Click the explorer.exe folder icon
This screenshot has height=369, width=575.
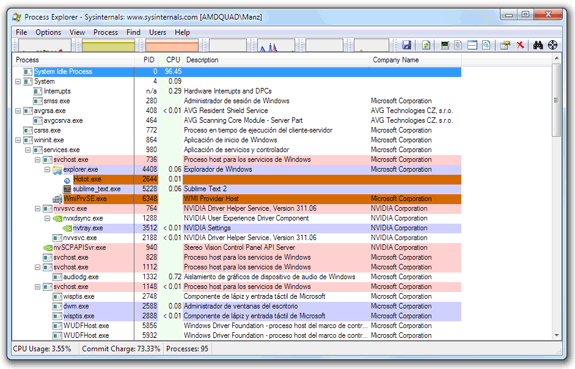click(x=57, y=170)
